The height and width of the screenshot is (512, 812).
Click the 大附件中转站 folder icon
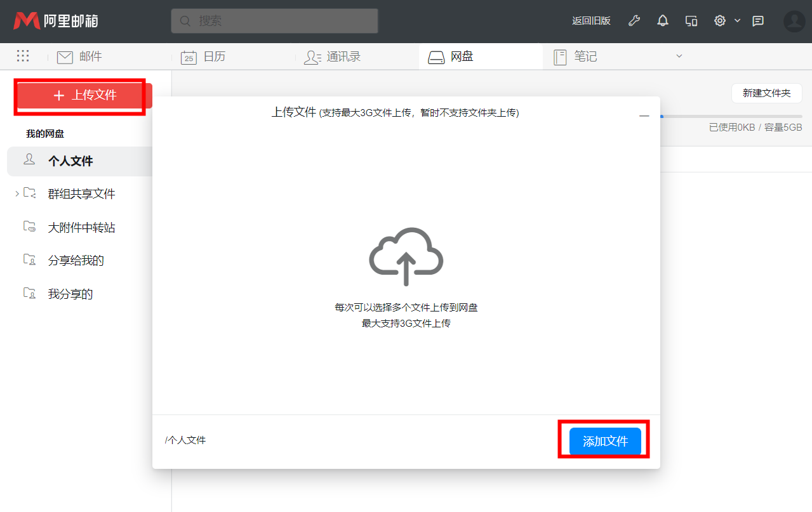(x=29, y=226)
